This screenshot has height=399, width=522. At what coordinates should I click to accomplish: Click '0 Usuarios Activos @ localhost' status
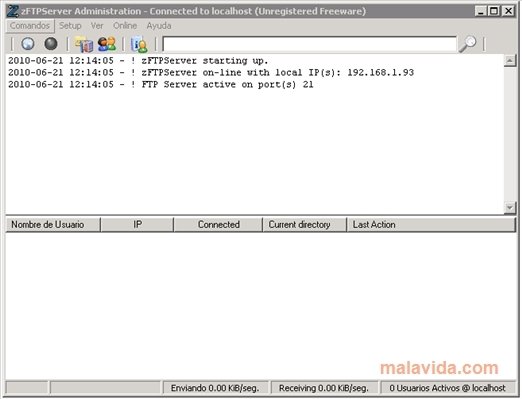(x=448, y=388)
